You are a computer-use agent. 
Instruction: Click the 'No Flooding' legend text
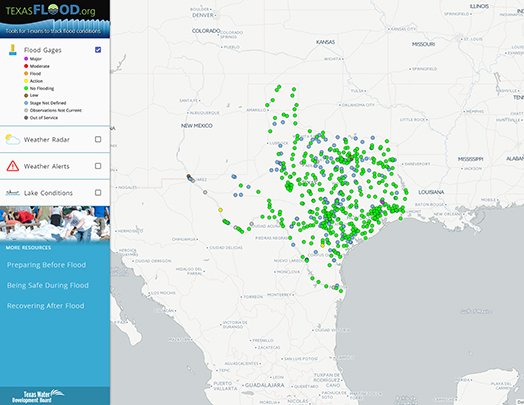(x=42, y=88)
